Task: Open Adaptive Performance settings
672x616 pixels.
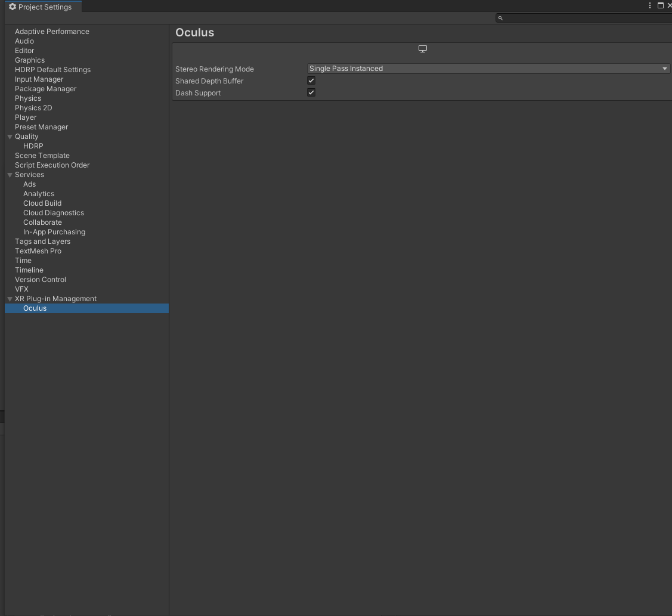Action: (52, 31)
